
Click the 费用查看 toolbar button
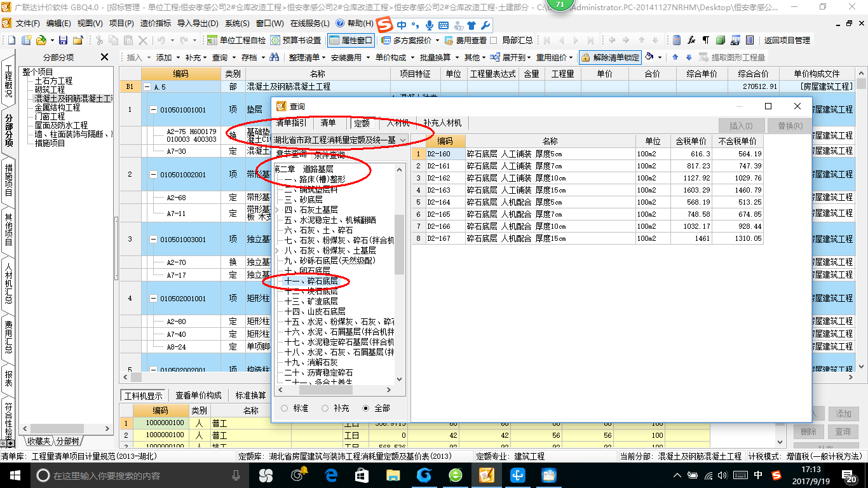pyautogui.click(x=466, y=40)
